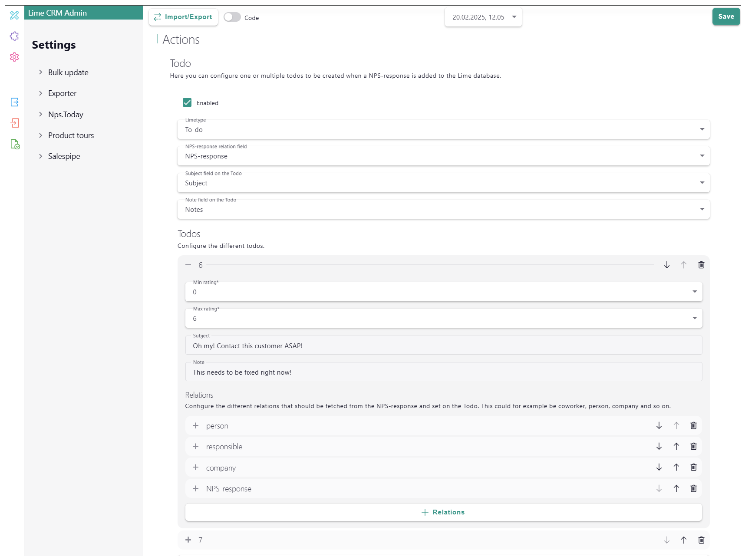The height and width of the screenshot is (560, 745).
Task: Move todo 7 up with arrow
Action: pyautogui.click(x=683, y=540)
